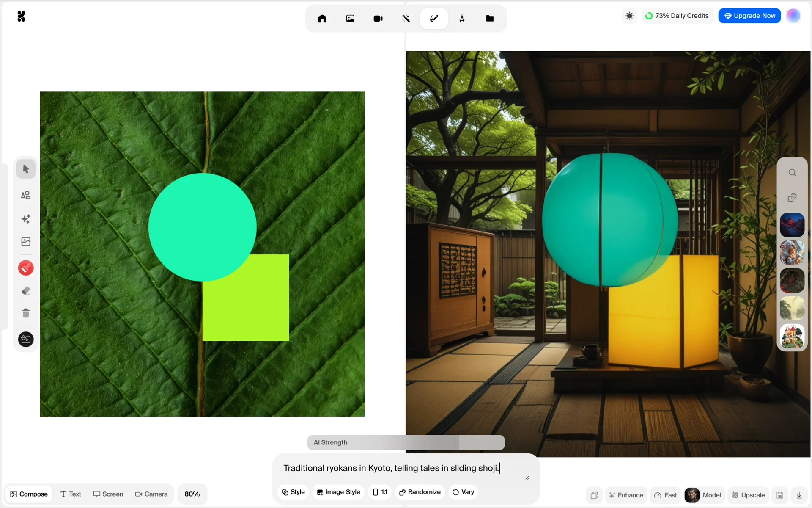812x508 pixels.
Task: Open the shapes tool
Action: point(26,195)
